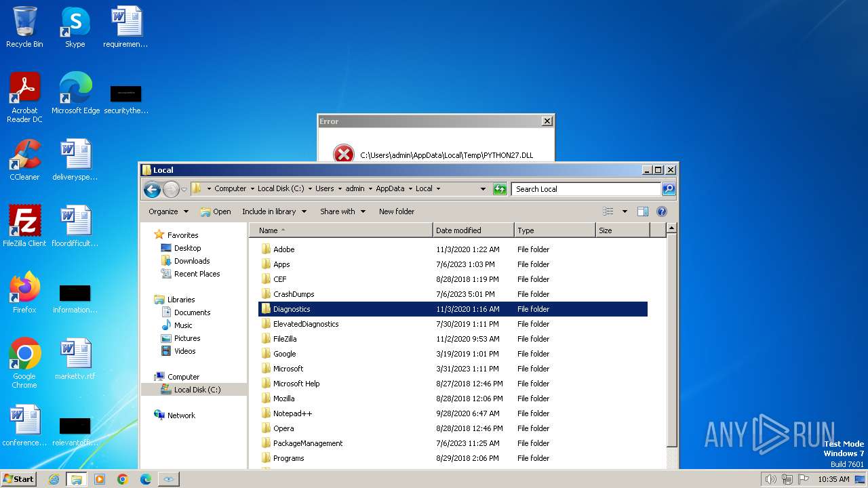The image size is (868, 488).
Task: Click the search magnifier icon
Action: pyautogui.click(x=669, y=189)
